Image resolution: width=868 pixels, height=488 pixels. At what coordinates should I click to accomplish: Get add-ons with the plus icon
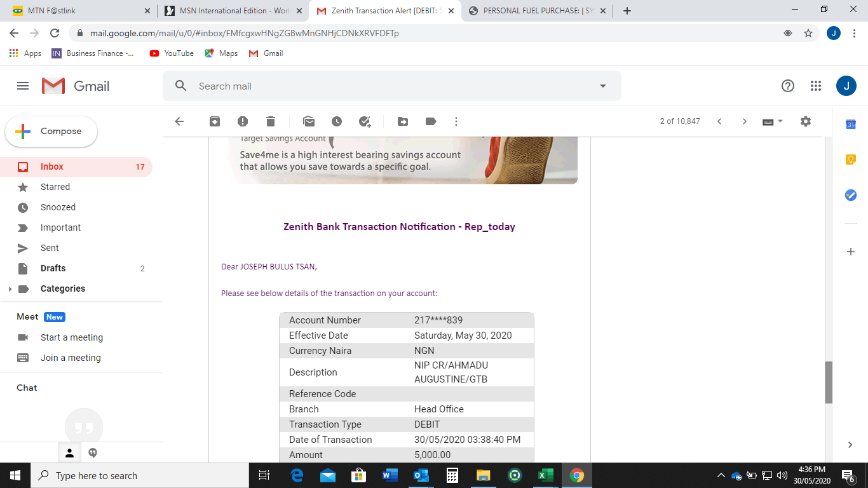coord(851,252)
